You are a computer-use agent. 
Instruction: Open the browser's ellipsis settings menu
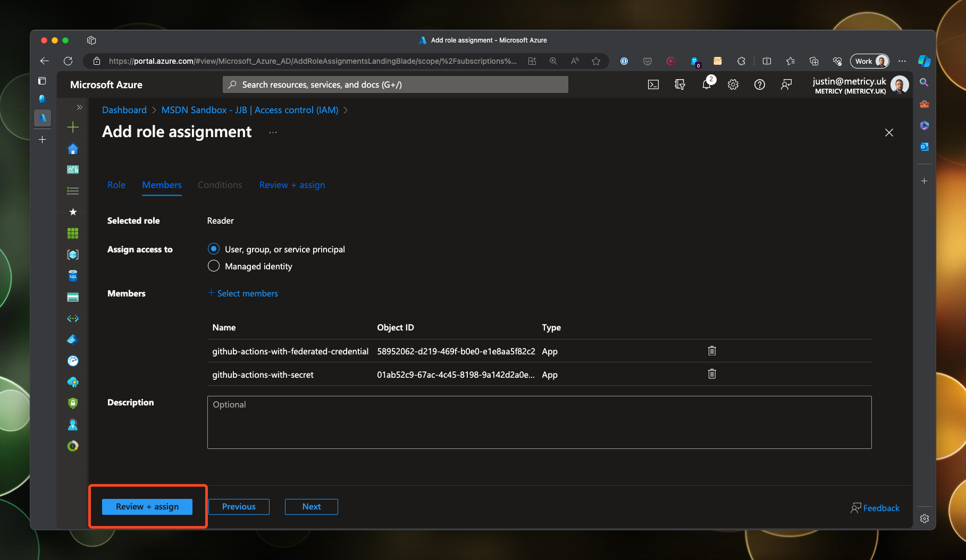(x=902, y=61)
